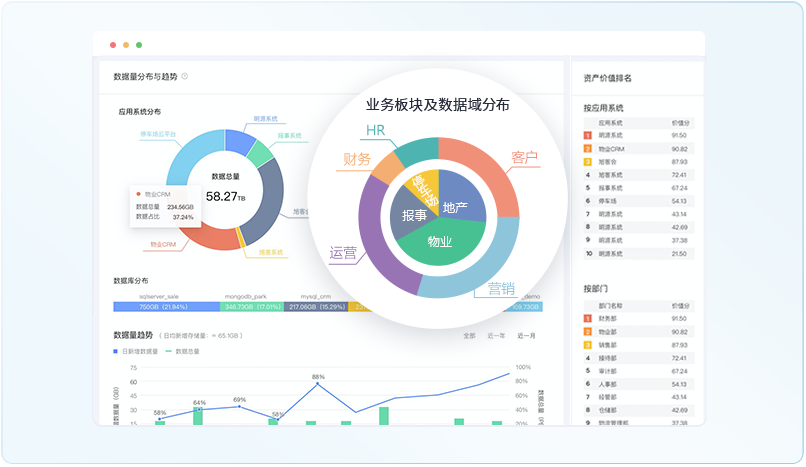806x467 pixels.
Task: Click the mysql_crm 217.06GB bar segment
Action: coord(316,307)
